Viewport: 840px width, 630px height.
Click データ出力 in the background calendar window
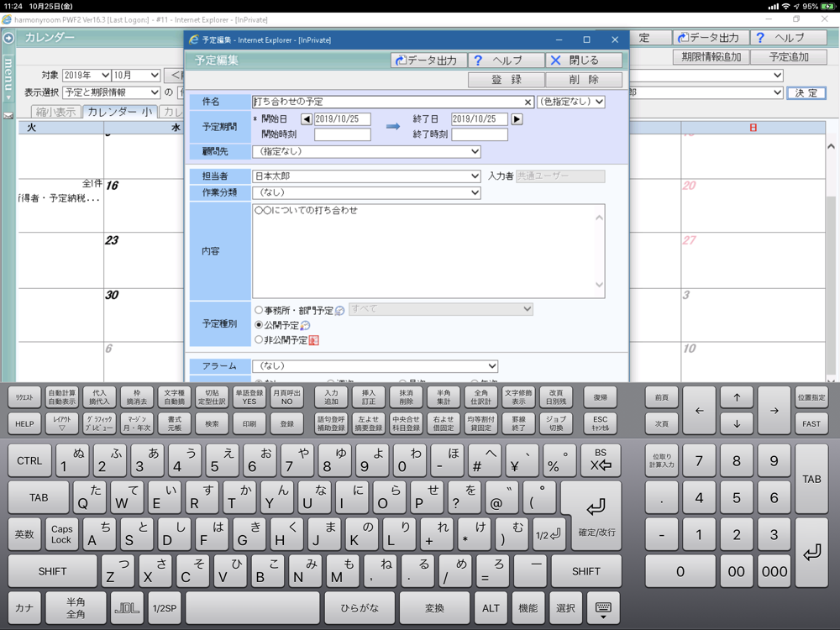[x=709, y=38]
